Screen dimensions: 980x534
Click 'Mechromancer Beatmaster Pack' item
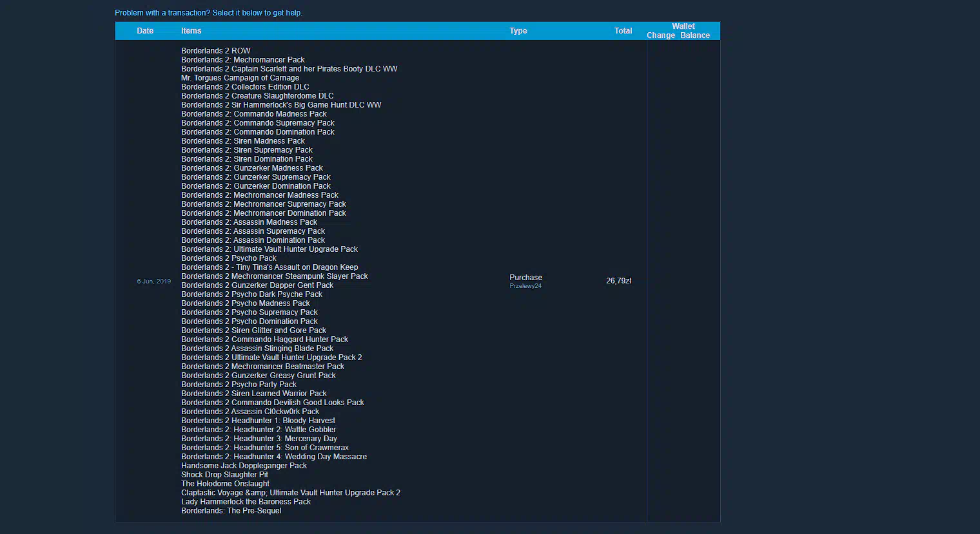point(263,367)
